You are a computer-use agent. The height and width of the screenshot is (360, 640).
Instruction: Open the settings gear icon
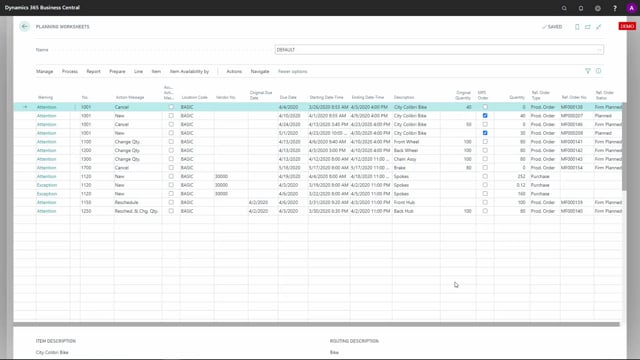[x=598, y=8]
